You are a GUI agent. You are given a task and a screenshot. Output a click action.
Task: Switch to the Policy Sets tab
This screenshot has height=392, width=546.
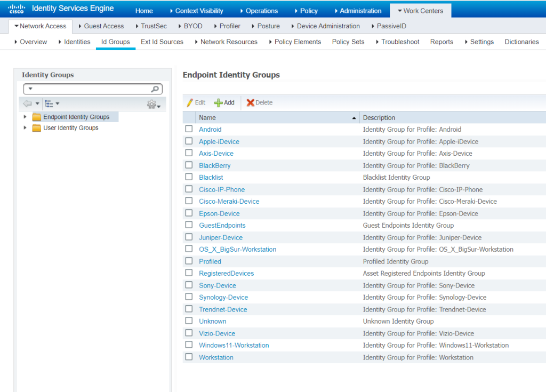[x=348, y=42]
